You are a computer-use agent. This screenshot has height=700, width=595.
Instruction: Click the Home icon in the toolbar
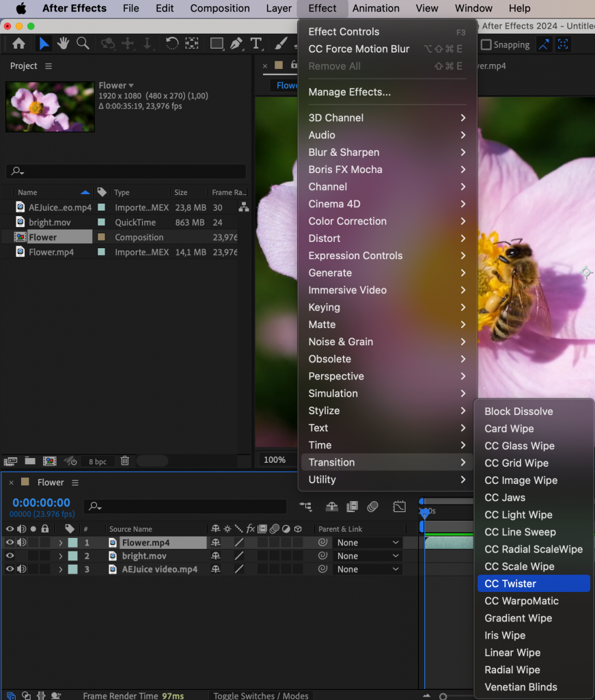tap(18, 43)
